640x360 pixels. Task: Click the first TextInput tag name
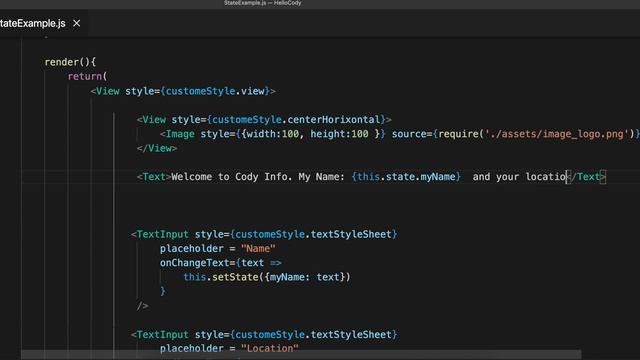click(x=162, y=234)
